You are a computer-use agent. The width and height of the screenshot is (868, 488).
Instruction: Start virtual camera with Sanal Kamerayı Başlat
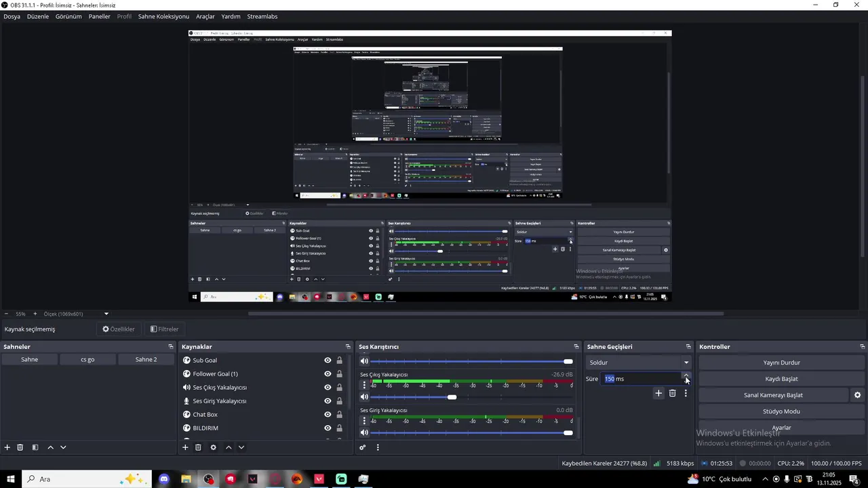pos(773,395)
